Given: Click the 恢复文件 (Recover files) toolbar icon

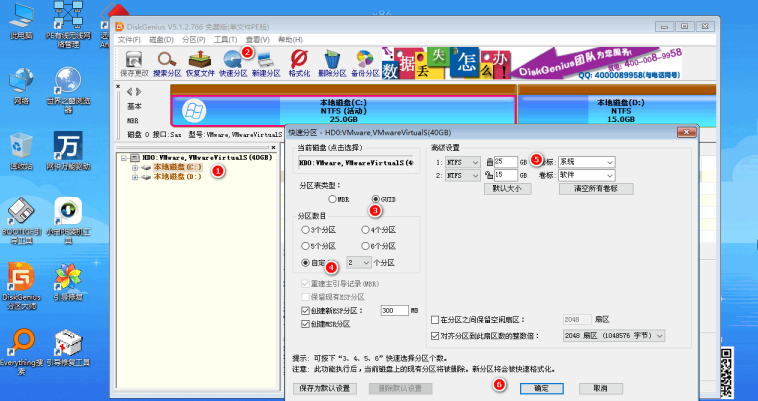Looking at the screenshot, I should (200, 64).
